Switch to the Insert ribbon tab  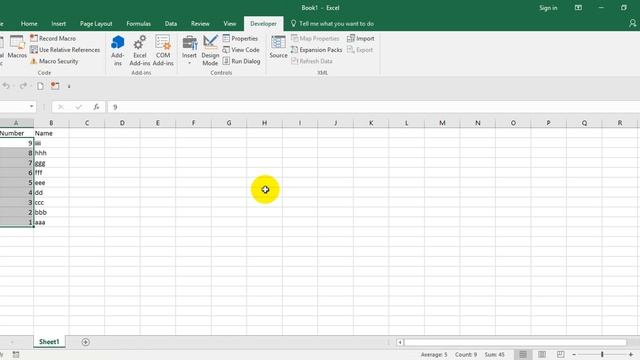pos(58,24)
